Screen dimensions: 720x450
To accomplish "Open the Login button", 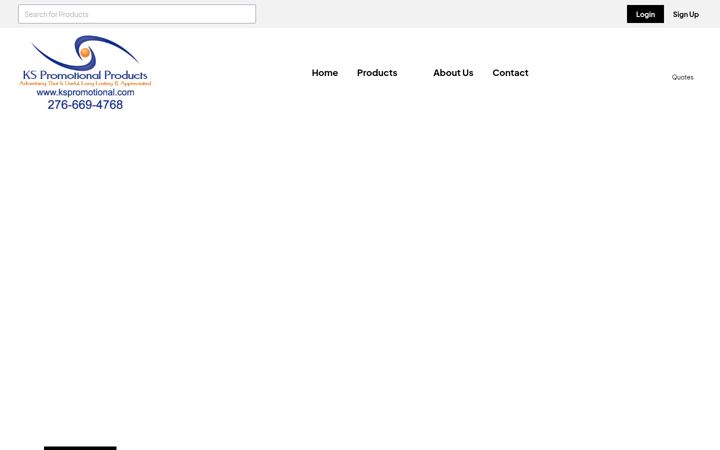I will [x=645, y=14].
